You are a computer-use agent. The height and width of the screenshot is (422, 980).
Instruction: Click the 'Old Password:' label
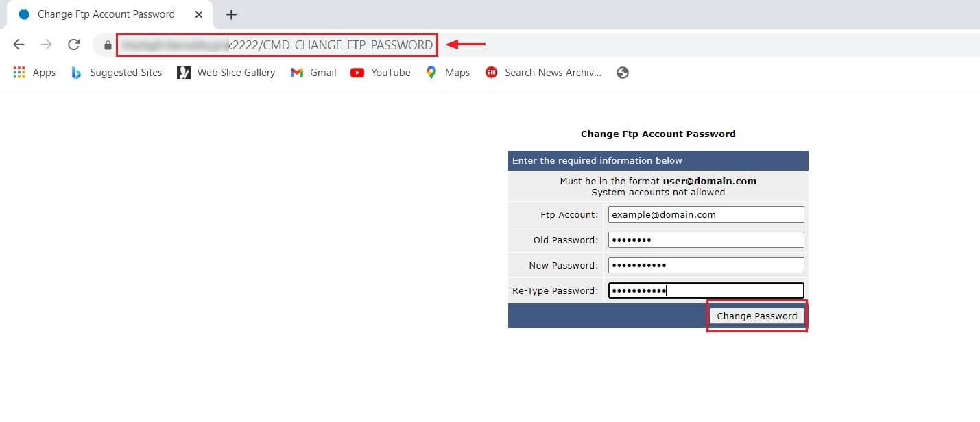(x=566, y=240)
